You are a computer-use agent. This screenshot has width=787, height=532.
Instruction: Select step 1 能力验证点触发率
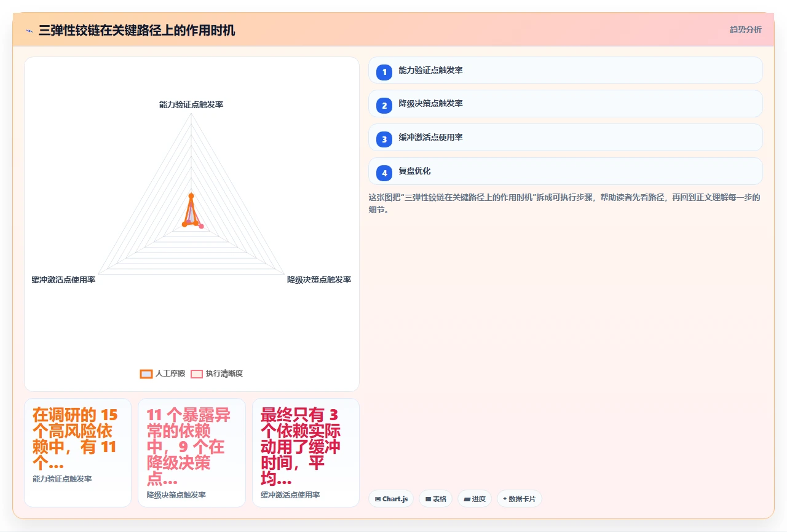(x=565, y=70)
